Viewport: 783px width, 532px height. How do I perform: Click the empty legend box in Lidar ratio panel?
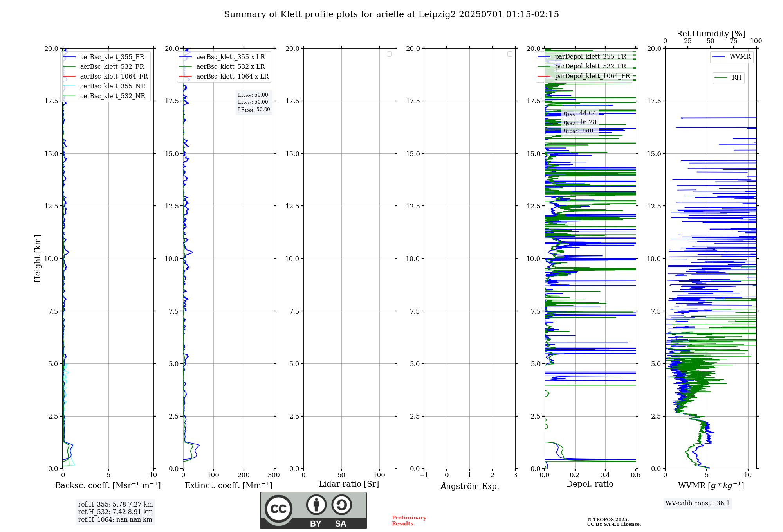389,54
